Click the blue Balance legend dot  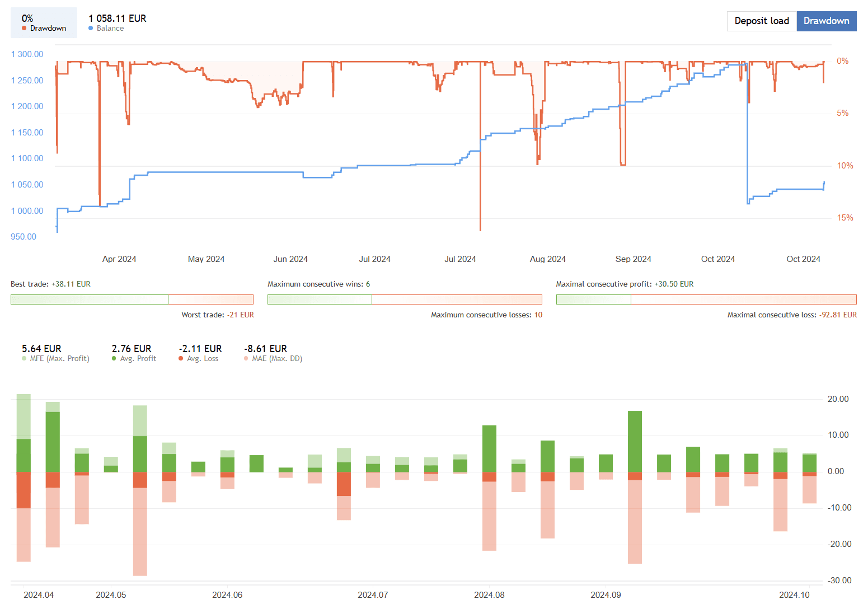(90, 28)
